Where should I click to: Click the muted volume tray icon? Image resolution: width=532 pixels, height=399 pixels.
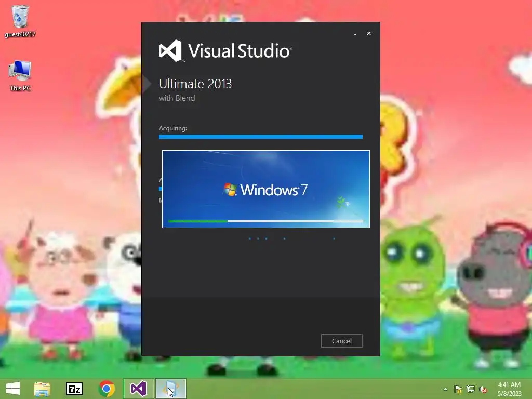(x=483, y=389)
